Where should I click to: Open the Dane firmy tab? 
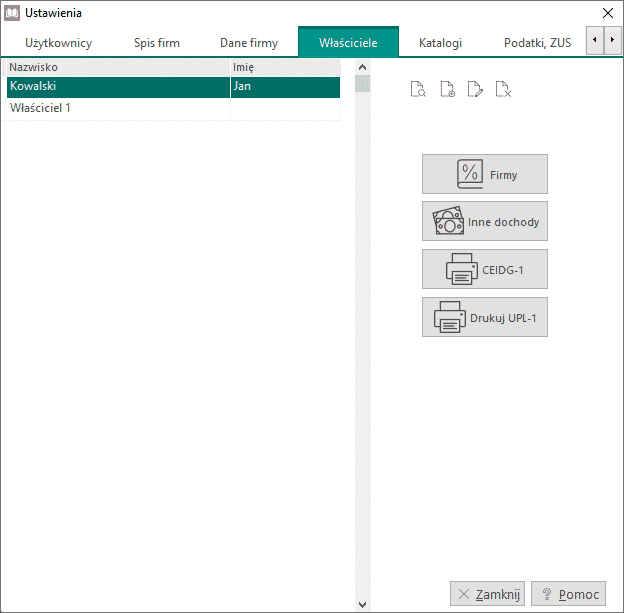coord(249,43)
